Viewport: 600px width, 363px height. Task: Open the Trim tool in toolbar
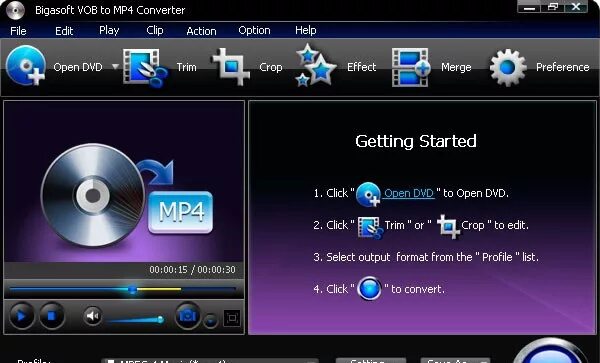[x=160, y=68]
